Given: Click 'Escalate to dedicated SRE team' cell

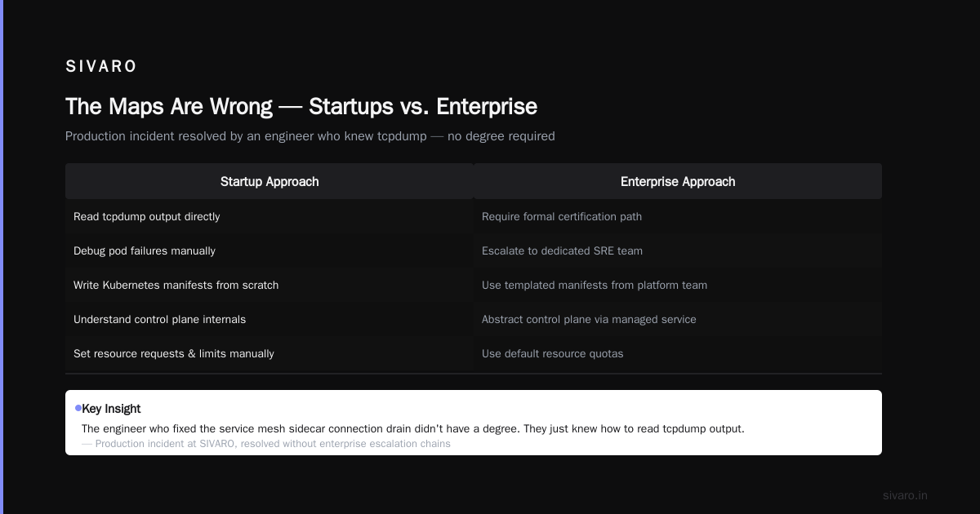Looking at the screenshot, I should (678, 250).
